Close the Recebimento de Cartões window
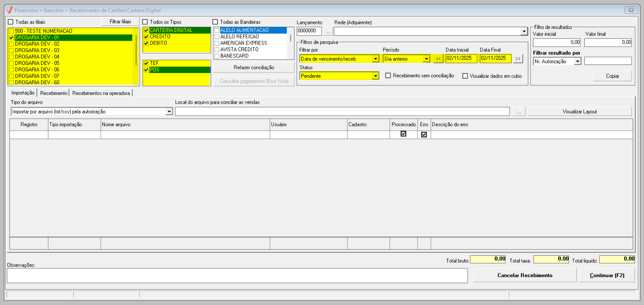The height and width of the screenshot is (305, 644). [x=631, y=10]
